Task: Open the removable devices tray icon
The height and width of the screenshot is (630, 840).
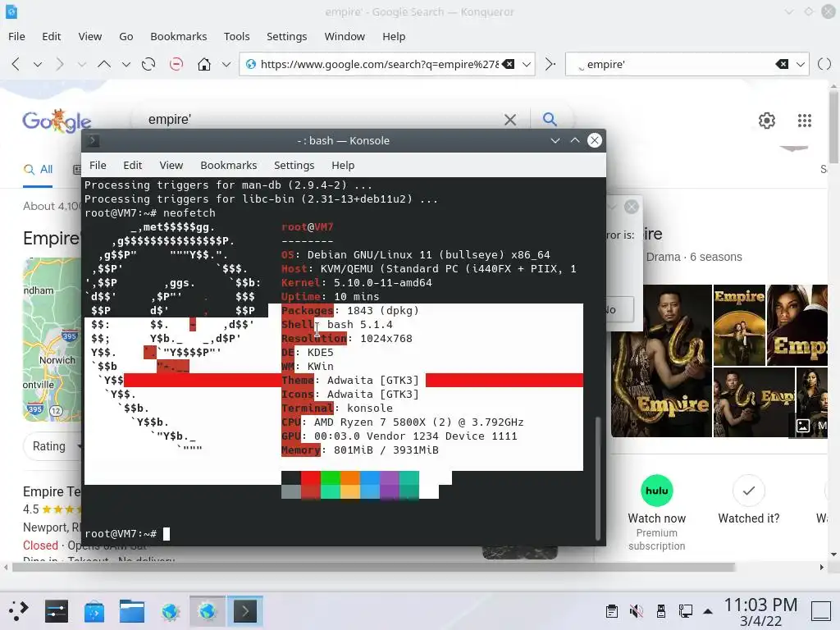Action: (x=661, y=610)
